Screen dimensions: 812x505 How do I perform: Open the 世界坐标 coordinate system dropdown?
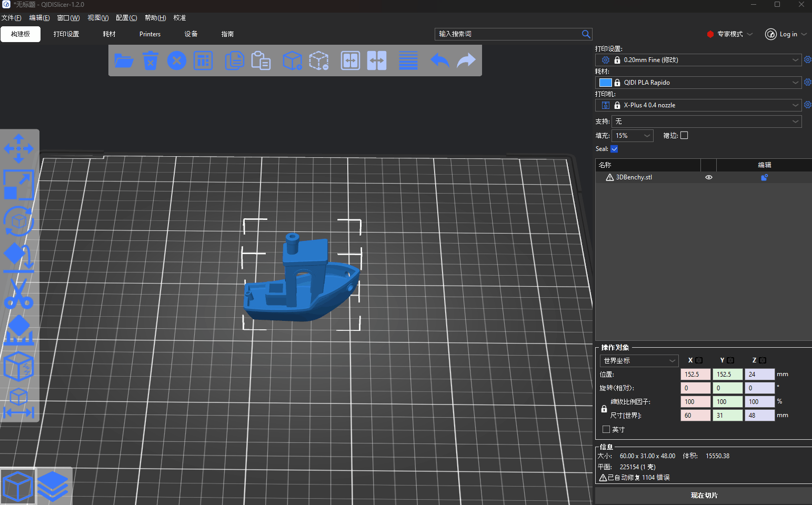(x=639, y=361)
